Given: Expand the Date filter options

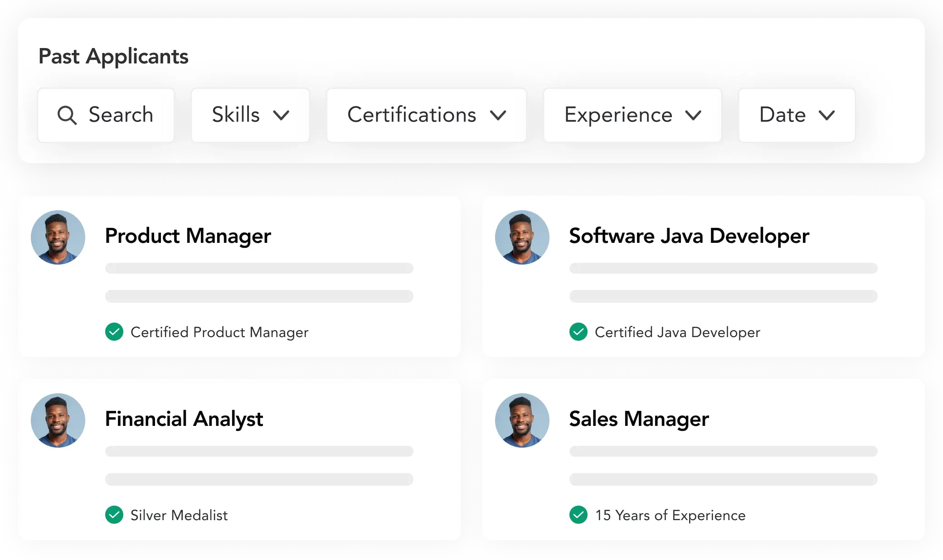Looking at the screenshot, I should tap(797, 115).
